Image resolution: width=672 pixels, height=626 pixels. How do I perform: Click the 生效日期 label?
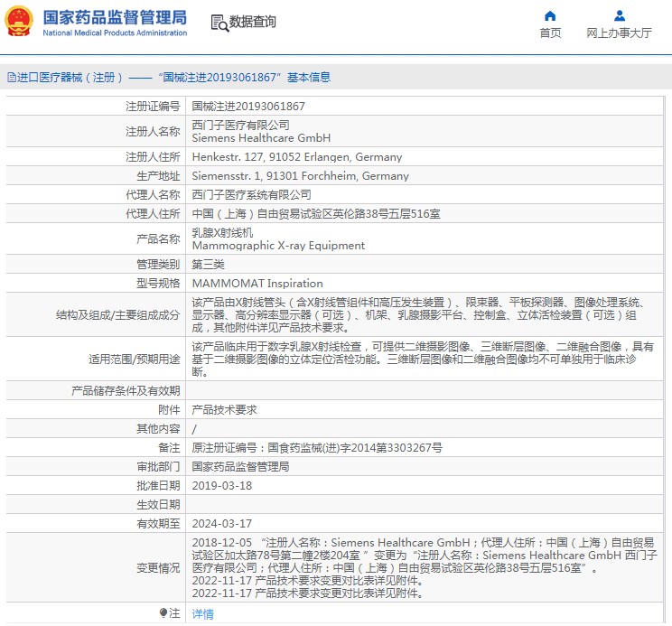[158, 505]
